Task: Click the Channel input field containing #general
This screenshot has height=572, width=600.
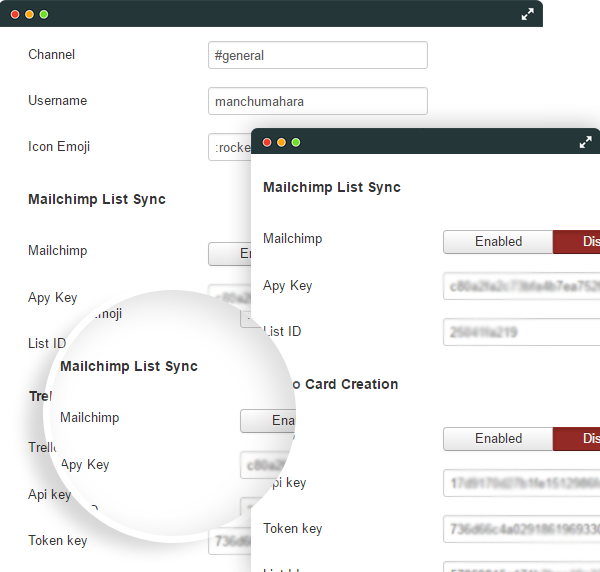Action: coord(318,55)
